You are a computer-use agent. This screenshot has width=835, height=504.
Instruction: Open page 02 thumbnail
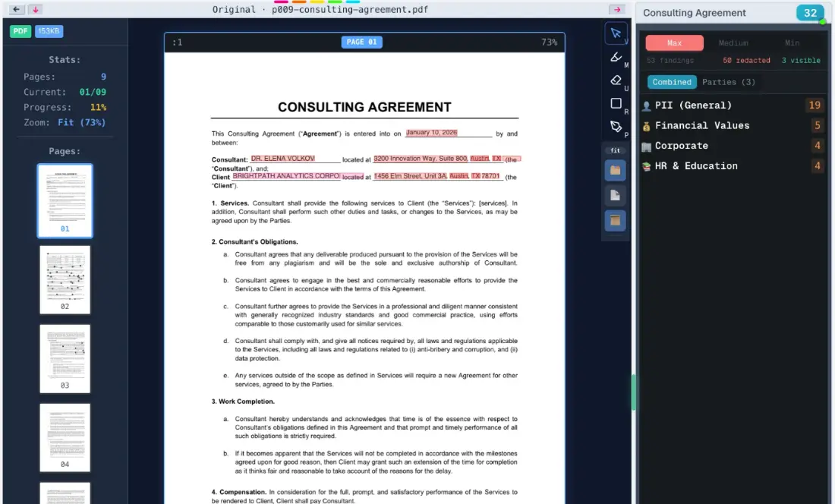pos(65,279)
